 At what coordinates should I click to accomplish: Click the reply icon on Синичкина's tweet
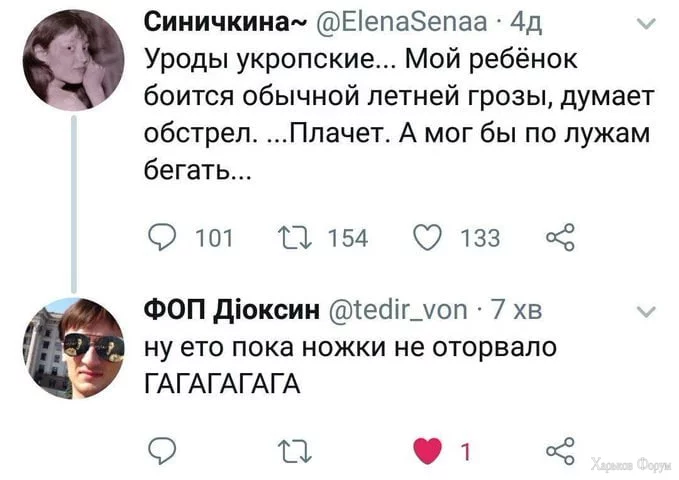[x=161, y=237]
